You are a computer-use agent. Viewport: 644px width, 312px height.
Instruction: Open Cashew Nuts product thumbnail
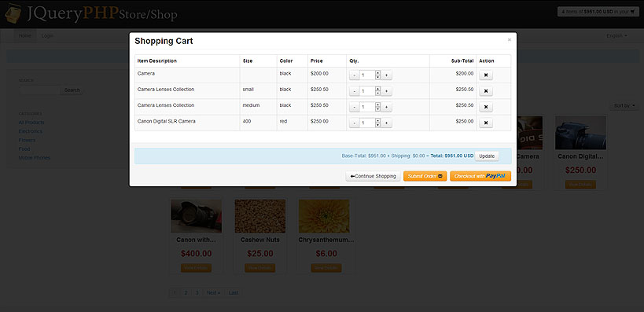[x=260, y=216]
